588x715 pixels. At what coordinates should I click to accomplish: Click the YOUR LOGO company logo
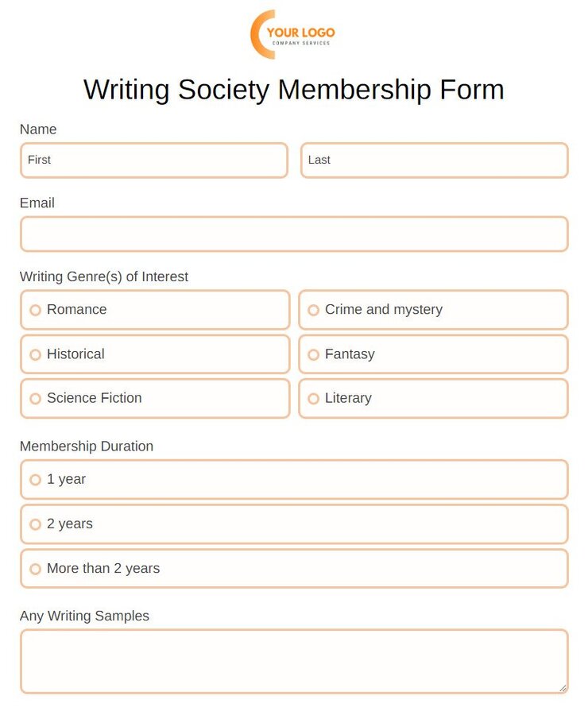click(294, 32)
